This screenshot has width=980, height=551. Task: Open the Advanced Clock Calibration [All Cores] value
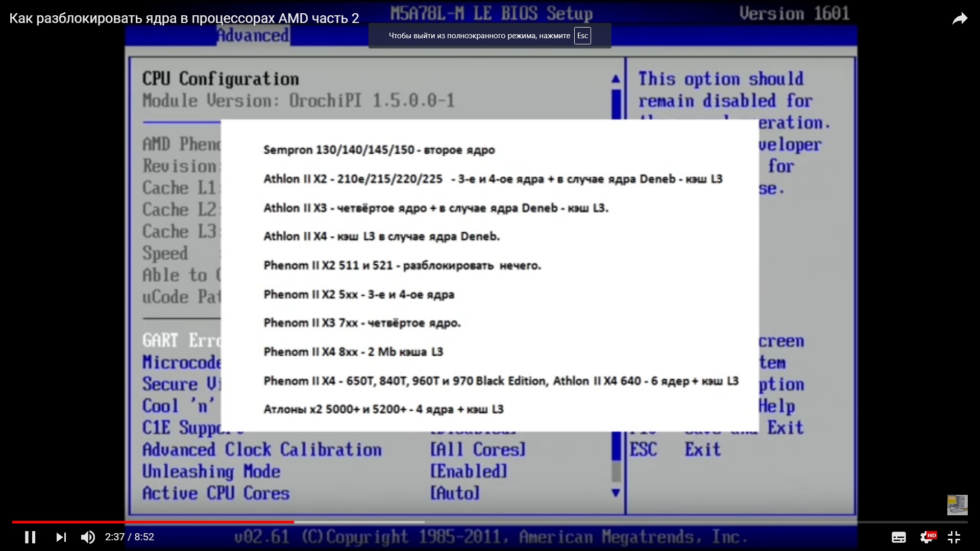tap(477, 449)
